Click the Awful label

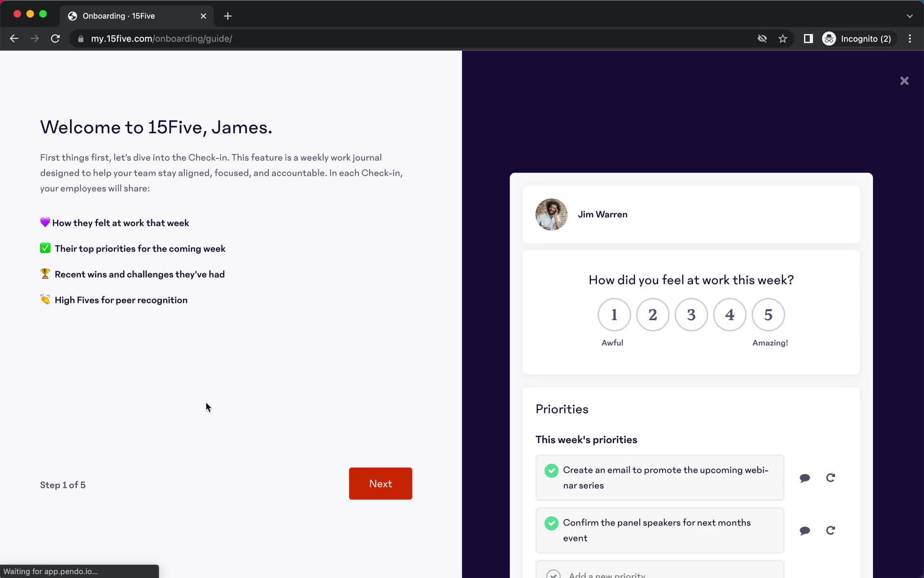[612, 343]
